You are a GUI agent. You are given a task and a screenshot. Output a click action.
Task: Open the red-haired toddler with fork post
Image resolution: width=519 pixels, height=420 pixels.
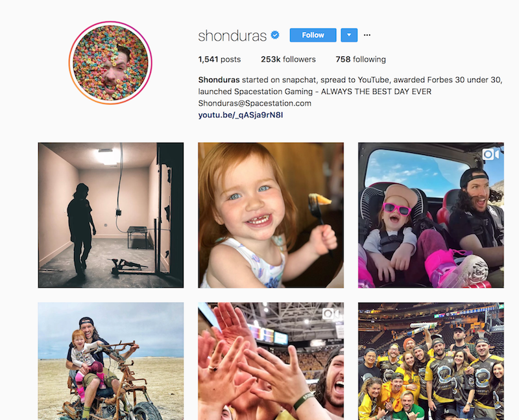coord(271,215)
